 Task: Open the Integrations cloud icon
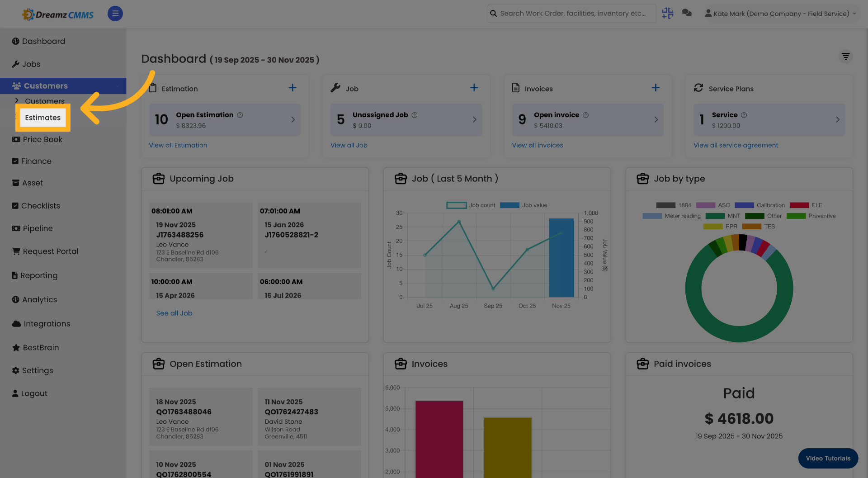(16, 323)
